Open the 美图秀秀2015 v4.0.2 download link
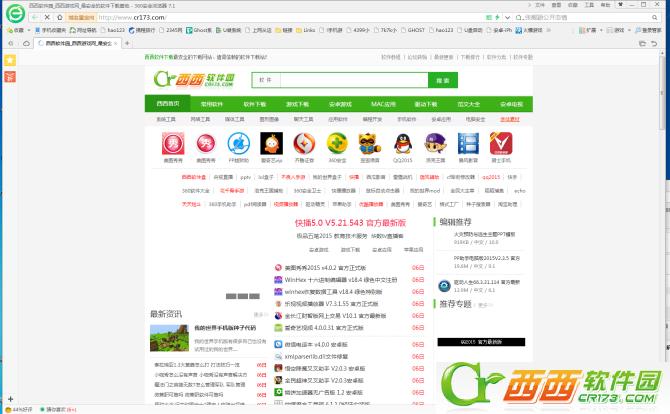 click(325, 268)
